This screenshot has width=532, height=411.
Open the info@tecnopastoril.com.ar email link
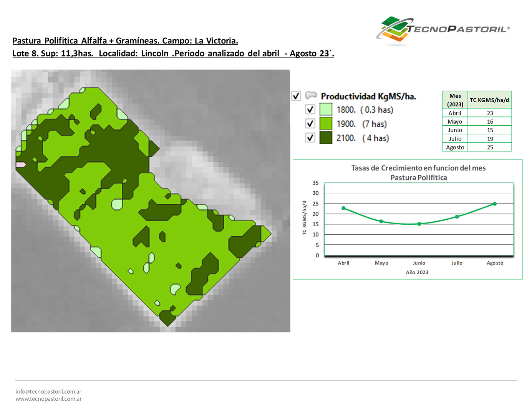(x=48, y=391)
